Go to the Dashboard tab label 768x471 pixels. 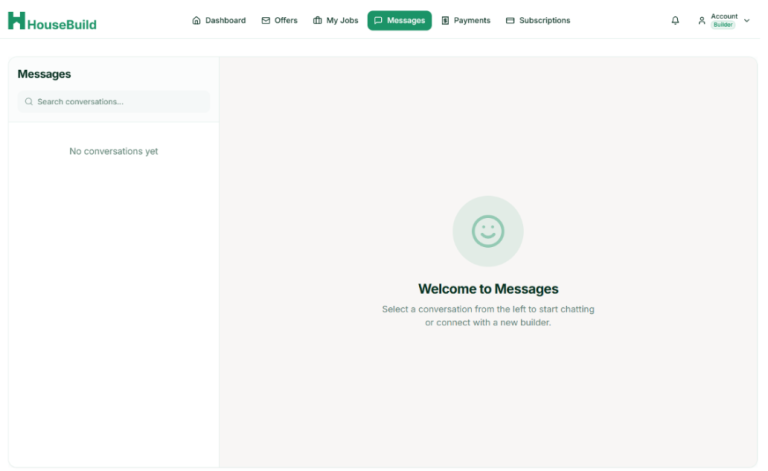pos(225,20)
